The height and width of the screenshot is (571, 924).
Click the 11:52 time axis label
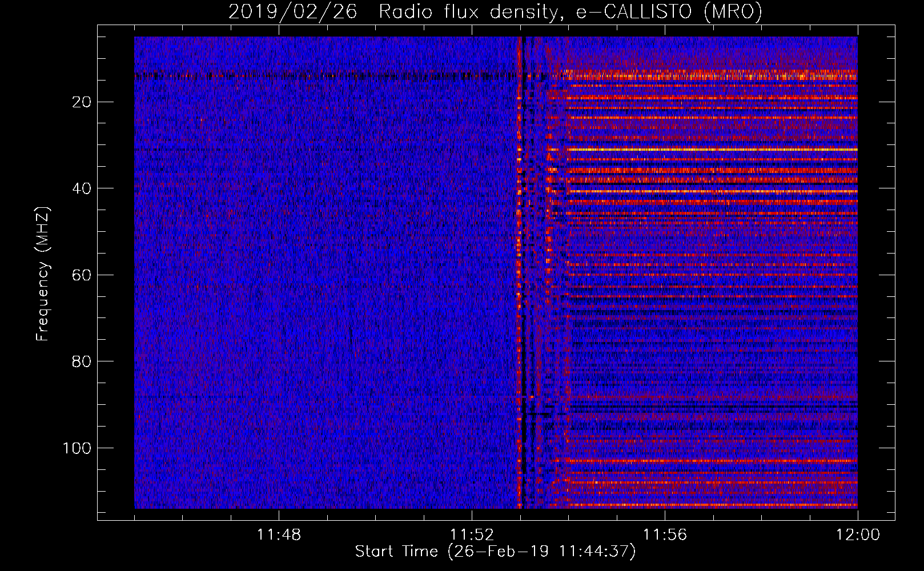[x=472, y=535]
